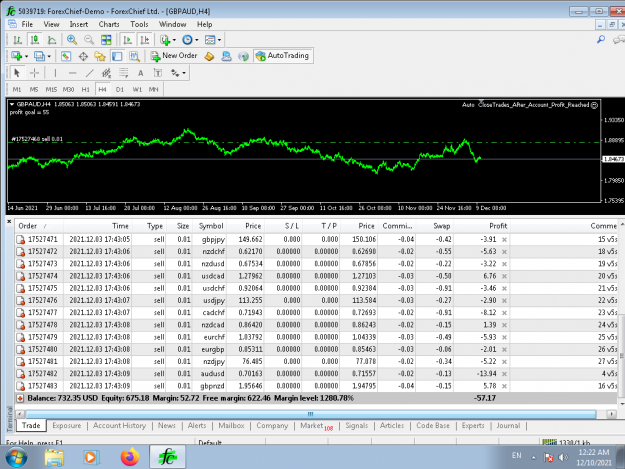Toggle the Navigator window
The height and width of the screenshot is (469, 625).
(100, 57)
